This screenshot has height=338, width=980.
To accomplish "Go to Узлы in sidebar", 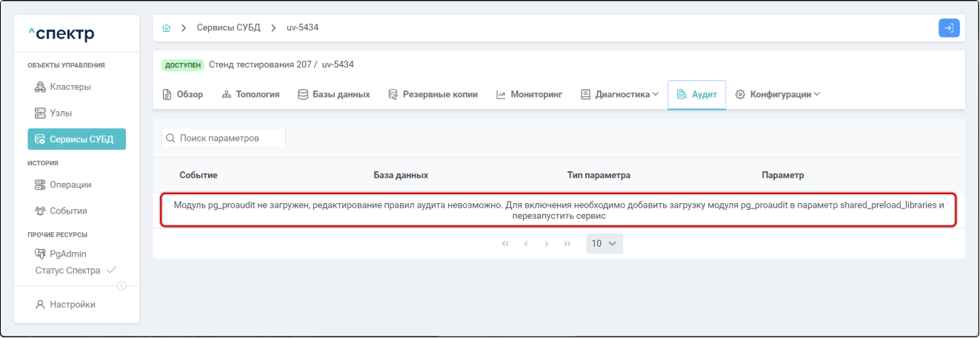I will point(61,113).
